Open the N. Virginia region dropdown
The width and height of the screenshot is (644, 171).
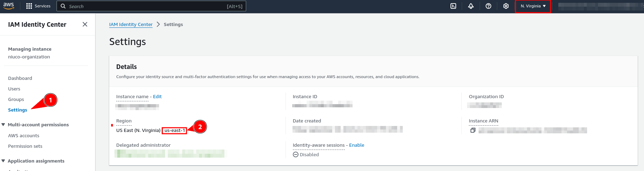coord(533,6)
